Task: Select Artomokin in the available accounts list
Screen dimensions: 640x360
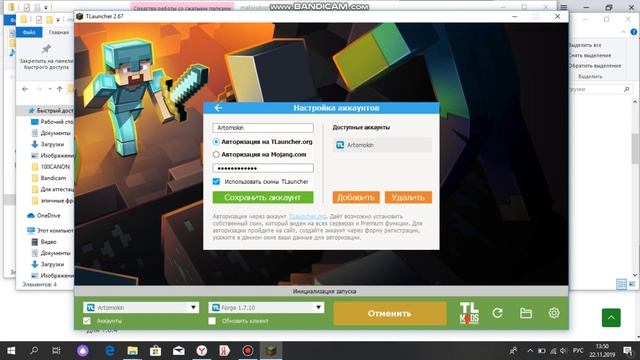Action: pyautogui.click(x=382, y=145)
